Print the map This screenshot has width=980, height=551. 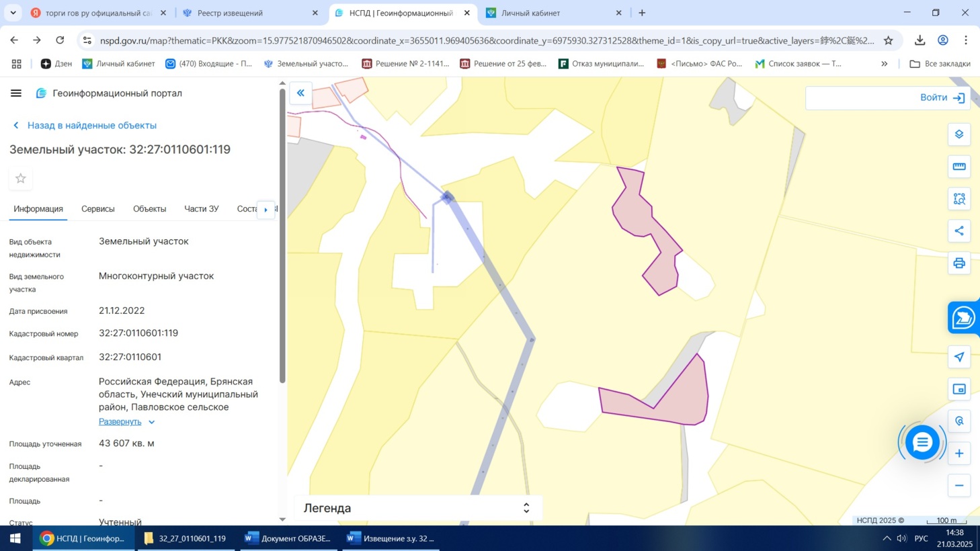[958, 263]
